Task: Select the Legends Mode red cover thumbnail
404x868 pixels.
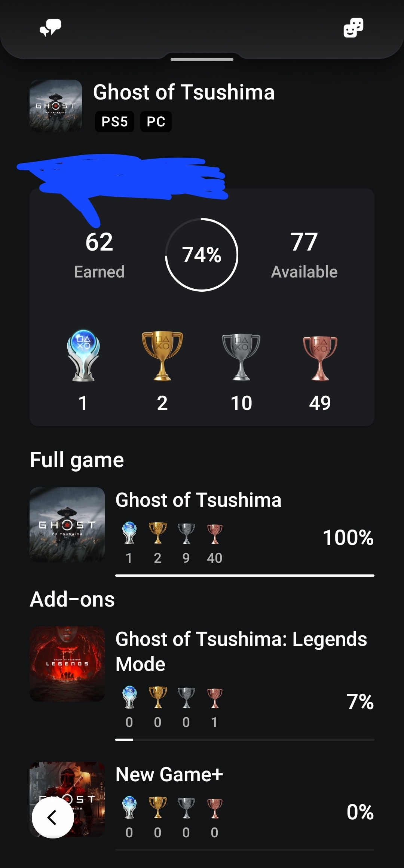Action: tap(67, 664)
